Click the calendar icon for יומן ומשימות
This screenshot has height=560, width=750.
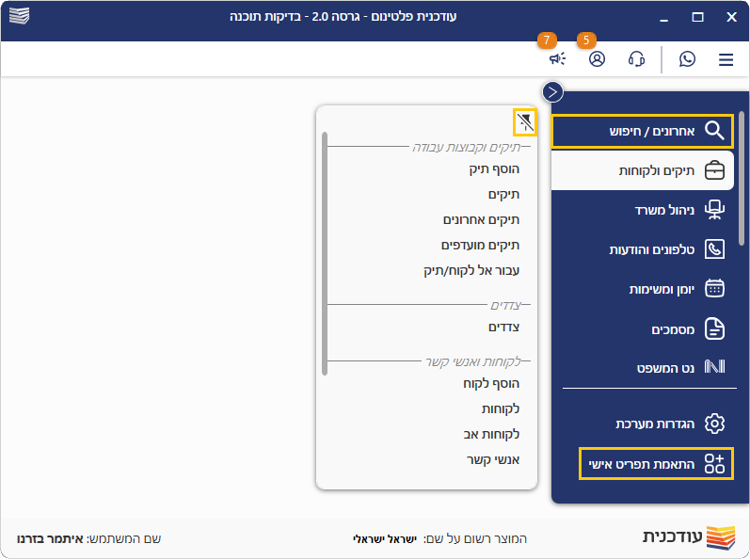coord(715,289)
